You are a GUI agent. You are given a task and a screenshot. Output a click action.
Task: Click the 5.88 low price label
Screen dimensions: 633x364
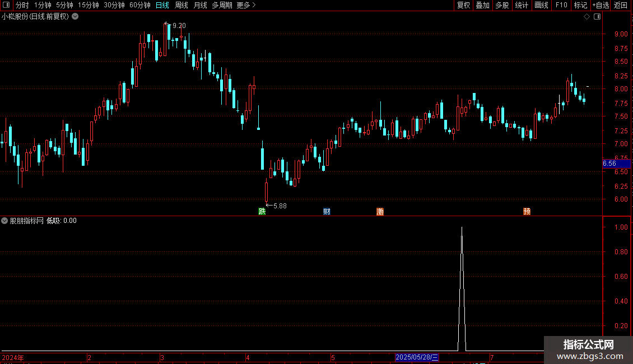click(x=280, y=206)
